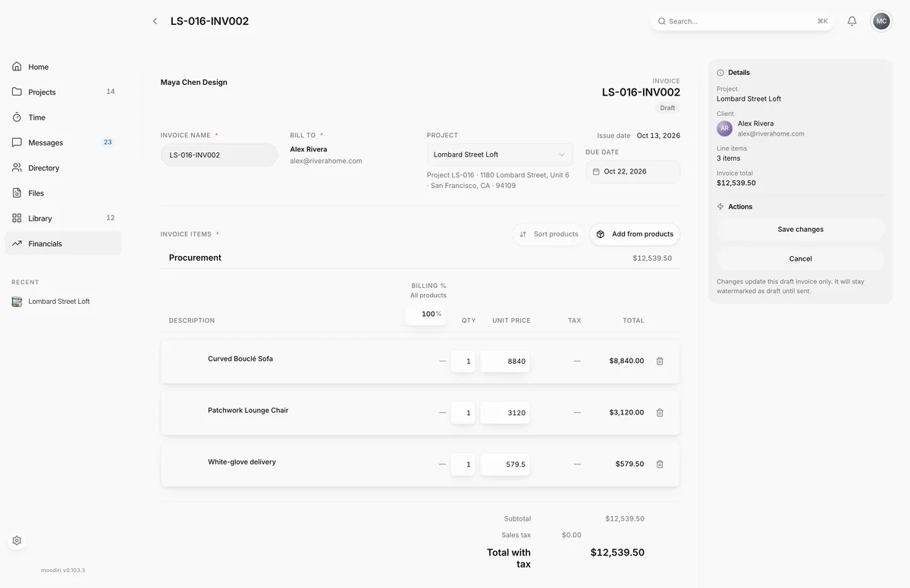Click the Financials trend icon
Viewport: 910px width, 588px height.
point(17,243)
